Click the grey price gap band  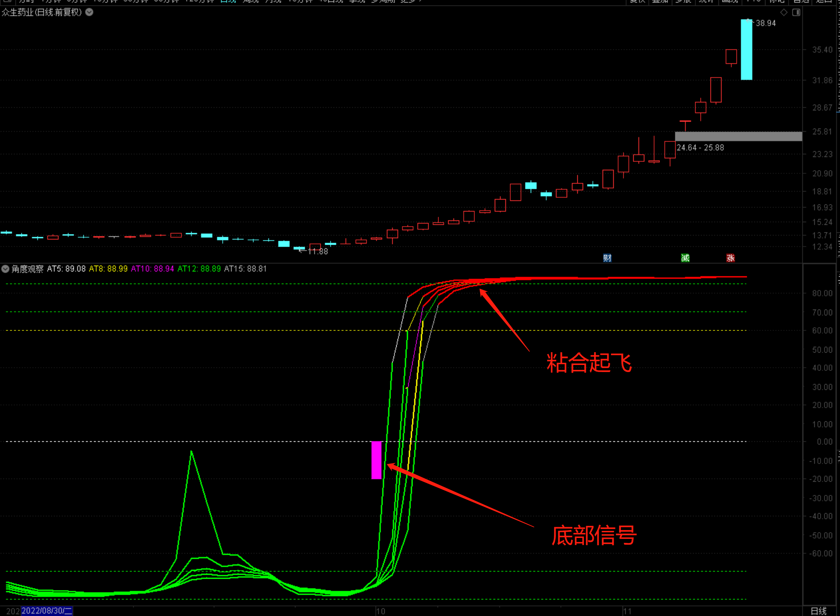tap(738, 136)
